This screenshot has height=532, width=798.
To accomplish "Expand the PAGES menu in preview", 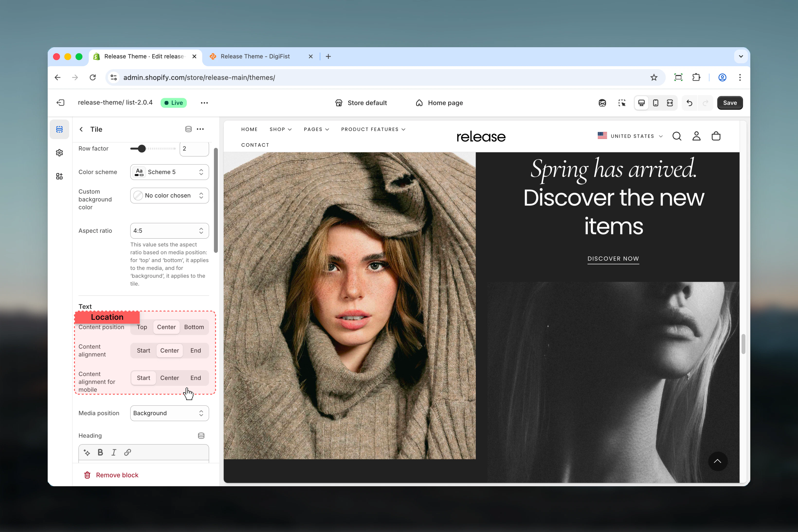I will pos(317,129).
